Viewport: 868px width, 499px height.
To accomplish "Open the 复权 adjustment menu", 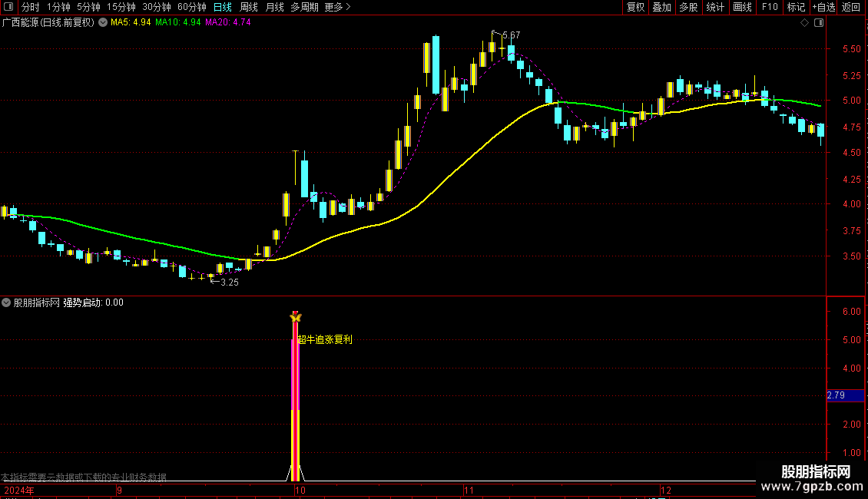I will point(635,7).
